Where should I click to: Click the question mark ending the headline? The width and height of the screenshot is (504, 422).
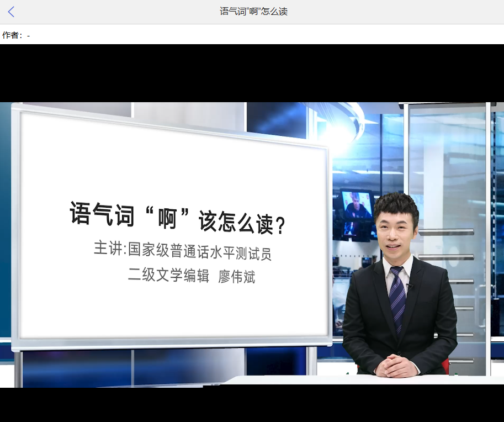[280, 226]
